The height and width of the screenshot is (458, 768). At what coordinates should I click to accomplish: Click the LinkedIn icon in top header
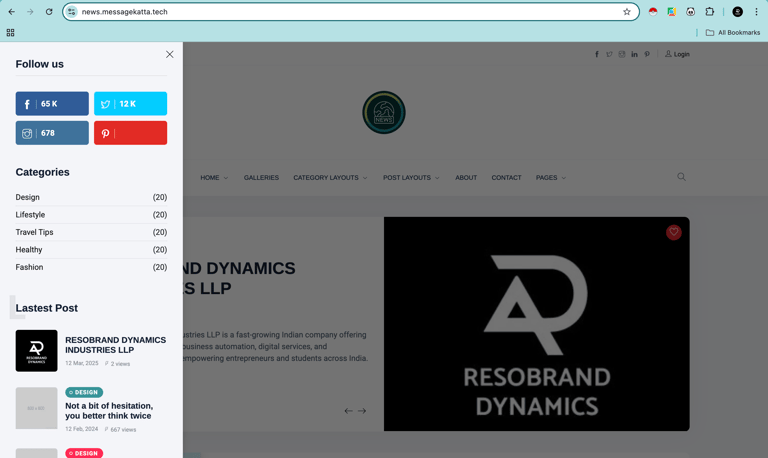[x=634, y=54]
